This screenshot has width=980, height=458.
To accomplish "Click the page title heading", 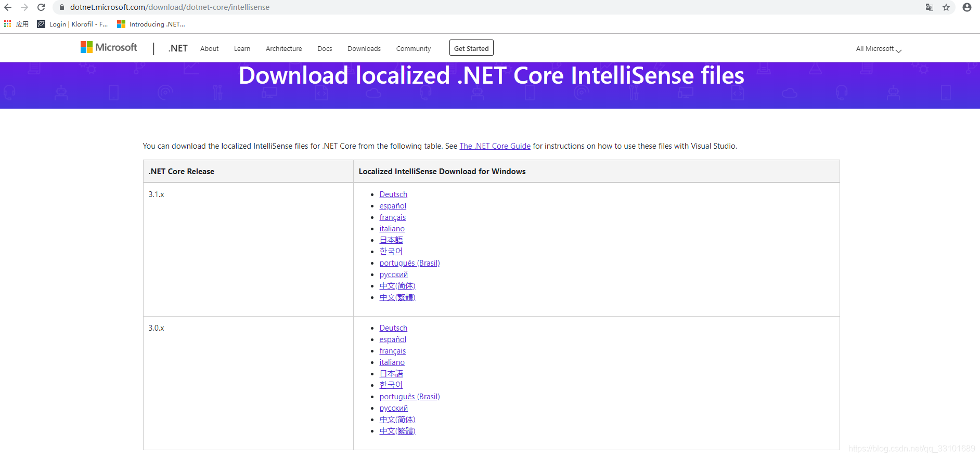I will (491, 76).
